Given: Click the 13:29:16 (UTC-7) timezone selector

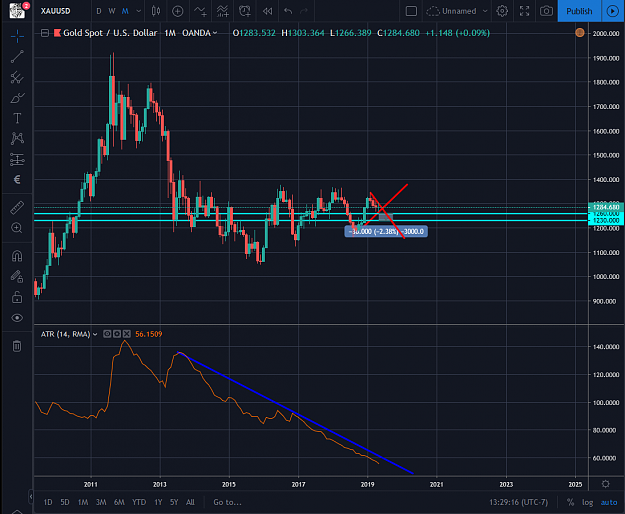Looking at the screenshot, I should click(x=518, y=502).
